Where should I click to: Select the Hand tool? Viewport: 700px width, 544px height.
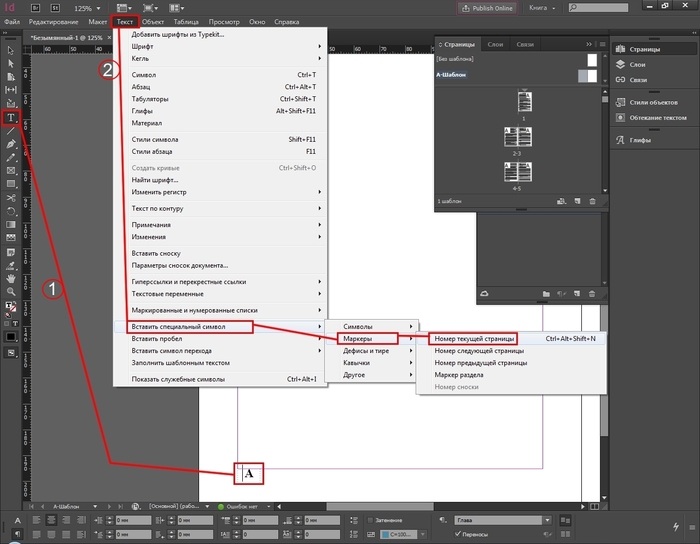click(x=11, y=277)
